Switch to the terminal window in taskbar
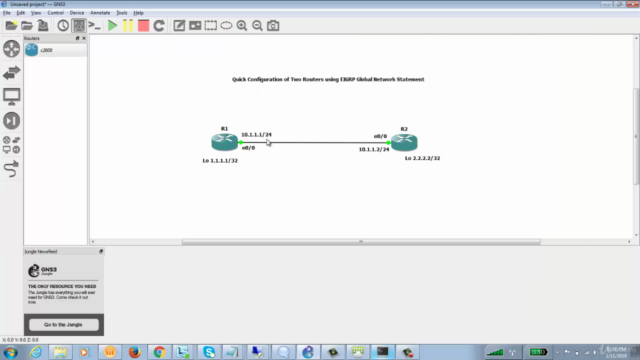The height and width of the screenshot is (360, 640). (382, 352)
